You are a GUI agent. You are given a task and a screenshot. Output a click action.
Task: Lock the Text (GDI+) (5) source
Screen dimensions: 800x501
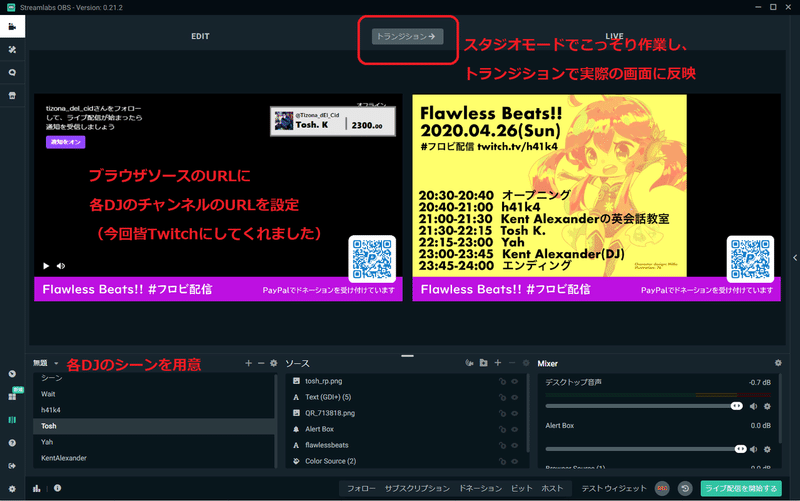pos(502,397)
